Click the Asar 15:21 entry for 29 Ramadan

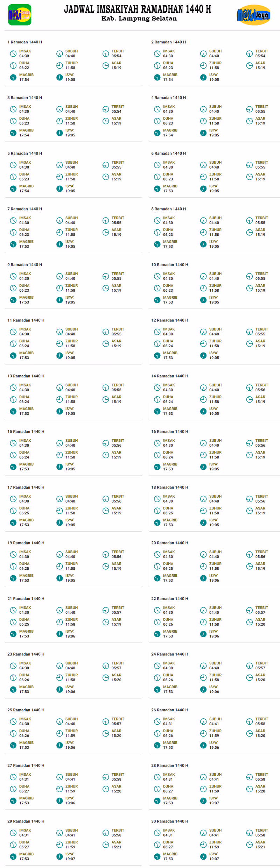click(116, 847)
